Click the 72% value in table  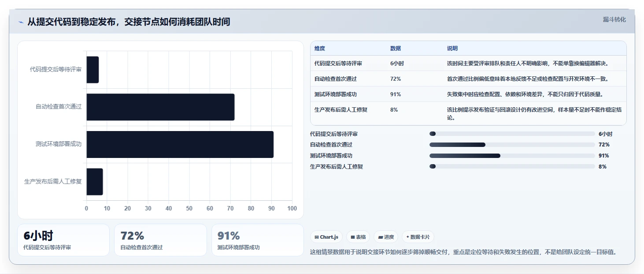pos(396,79)
